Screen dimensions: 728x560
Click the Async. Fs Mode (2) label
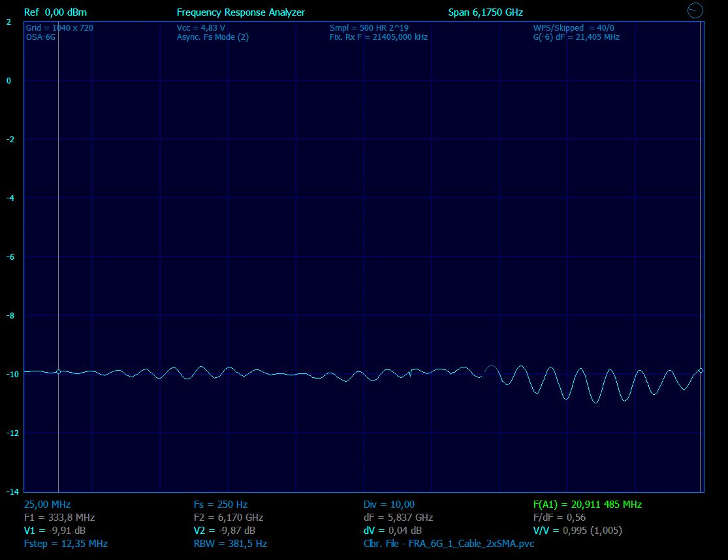coord(212,37)
